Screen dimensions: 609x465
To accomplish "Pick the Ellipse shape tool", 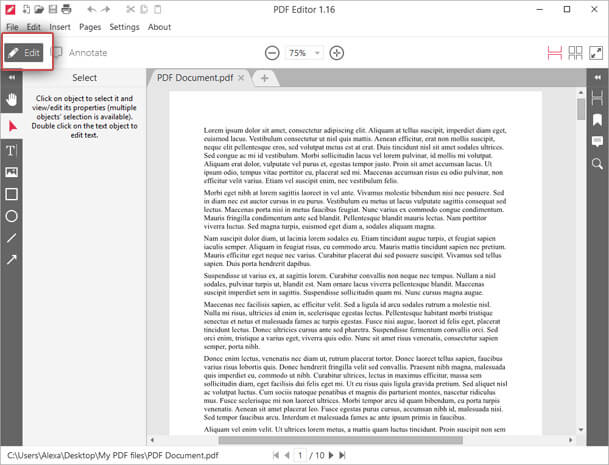I will (12, 216).
